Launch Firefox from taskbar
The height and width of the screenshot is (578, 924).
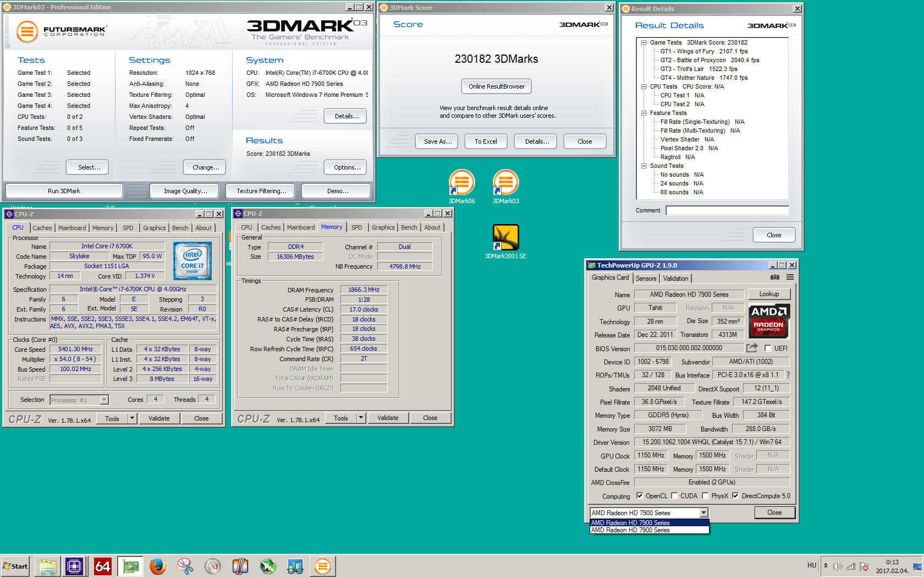[x=158, y=566]
